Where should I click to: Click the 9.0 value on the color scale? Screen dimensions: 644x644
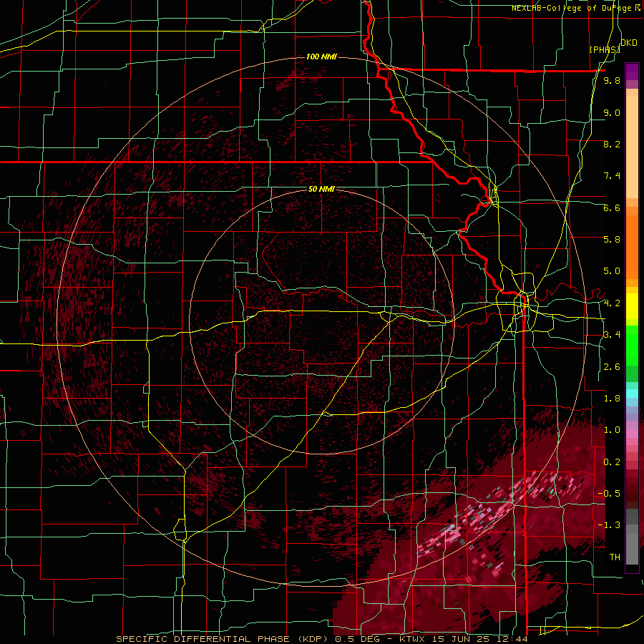click(x=612, y=113)
